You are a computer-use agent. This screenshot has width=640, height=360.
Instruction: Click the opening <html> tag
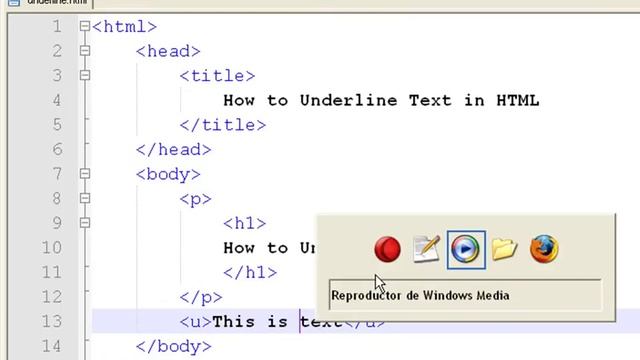coord(124,27)
